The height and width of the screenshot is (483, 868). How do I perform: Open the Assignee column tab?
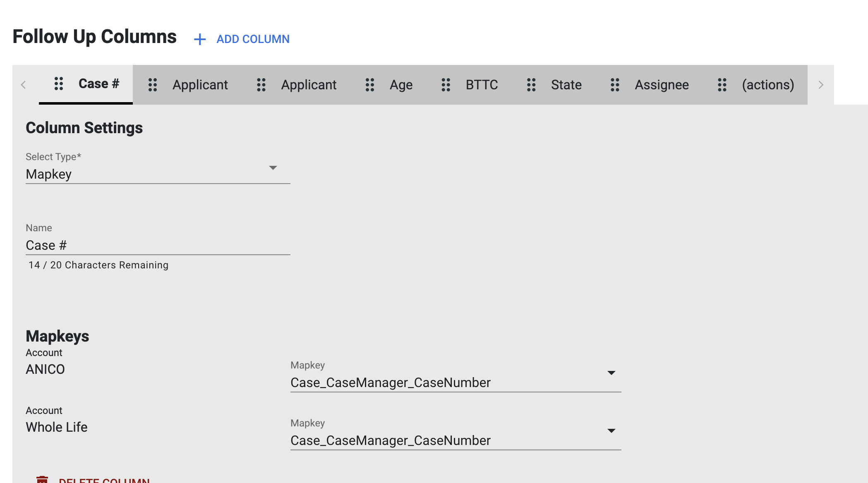tap(662, 85)
